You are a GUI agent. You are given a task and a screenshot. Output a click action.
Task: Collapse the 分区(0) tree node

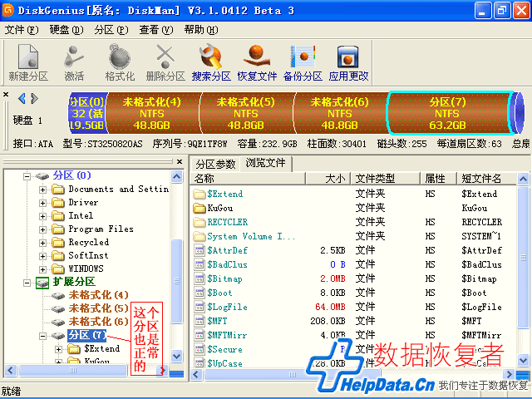(27, 176)
